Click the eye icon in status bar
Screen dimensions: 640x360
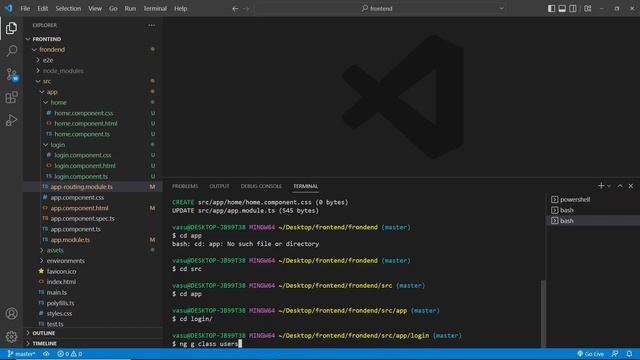click(x=46, y=354)
